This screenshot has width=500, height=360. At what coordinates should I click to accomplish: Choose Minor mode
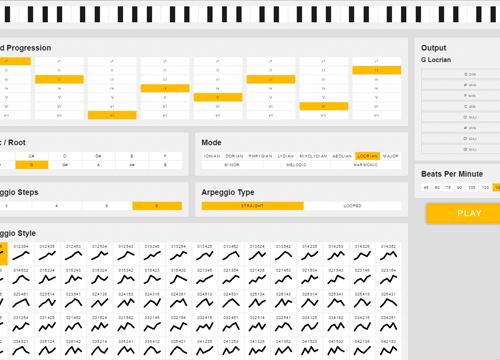232,165
